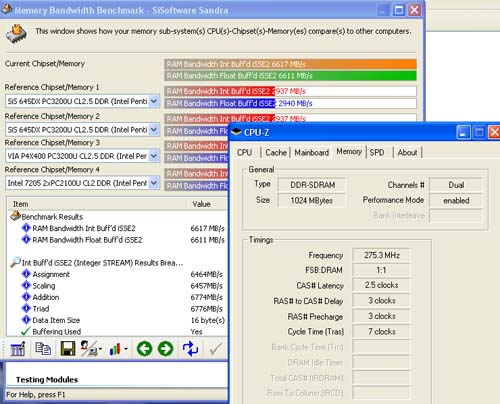Click the status bar text For Help, press F1
Screen dimensions: 500x404
coord(36,395)
